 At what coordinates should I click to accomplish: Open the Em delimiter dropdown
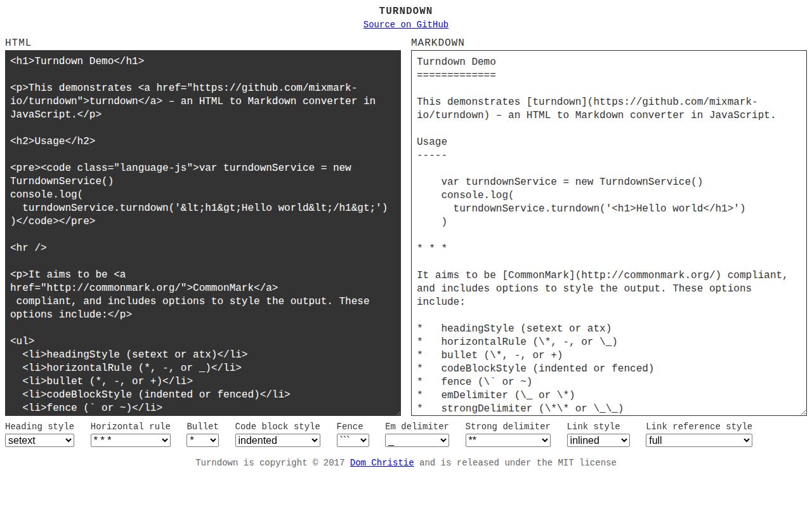click(417, 440)
